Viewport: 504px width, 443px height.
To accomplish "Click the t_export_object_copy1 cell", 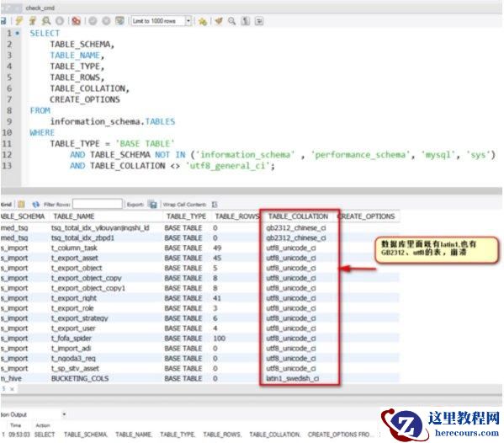I will coord(88,288).
